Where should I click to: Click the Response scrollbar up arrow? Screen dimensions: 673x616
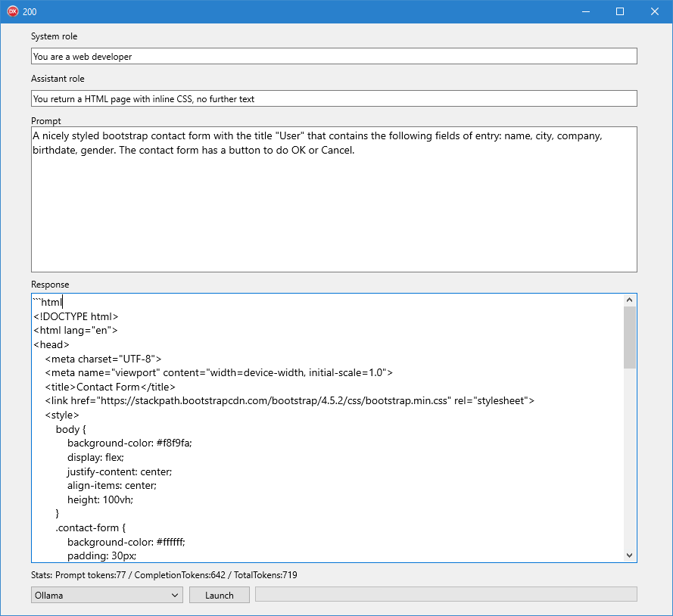[x=630, y=300]
